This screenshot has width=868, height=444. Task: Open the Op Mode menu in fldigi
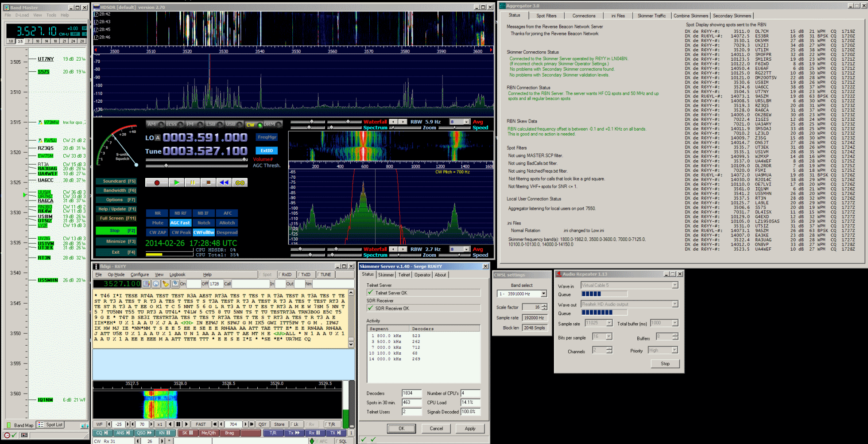pos(116,274)
